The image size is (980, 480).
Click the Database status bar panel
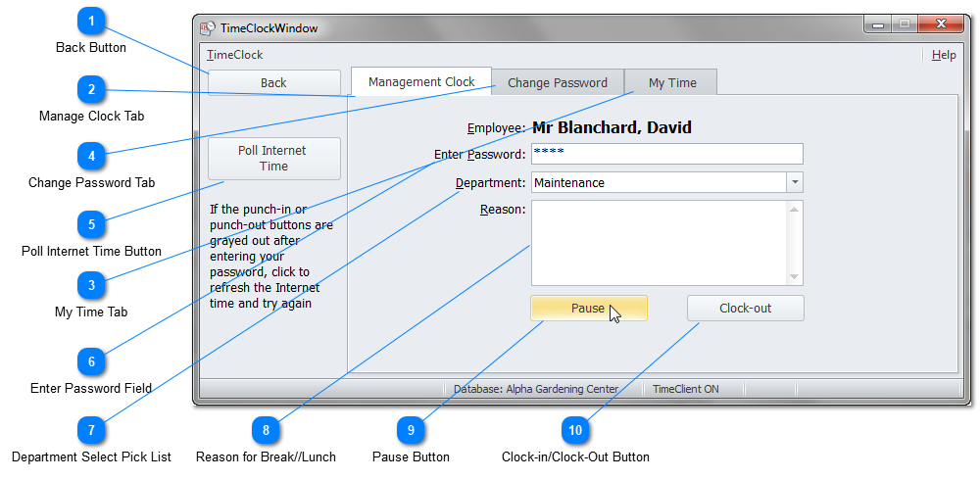click(x=536, y=389)
